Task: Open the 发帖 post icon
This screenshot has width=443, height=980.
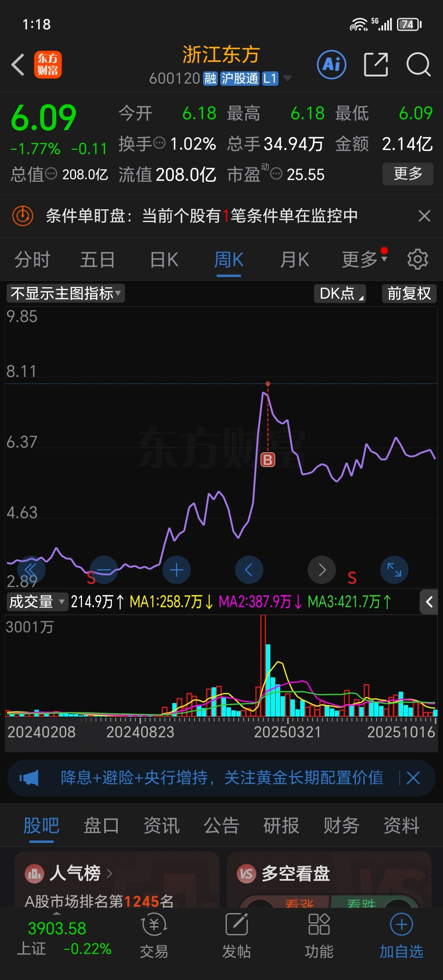Action: point(237,936)
